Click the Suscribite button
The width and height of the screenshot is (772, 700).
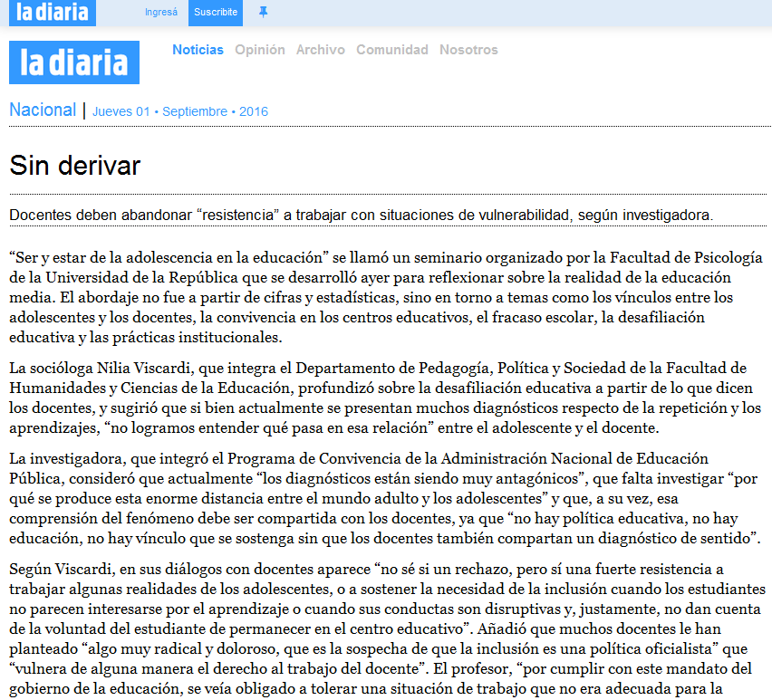tap(216, 13)
